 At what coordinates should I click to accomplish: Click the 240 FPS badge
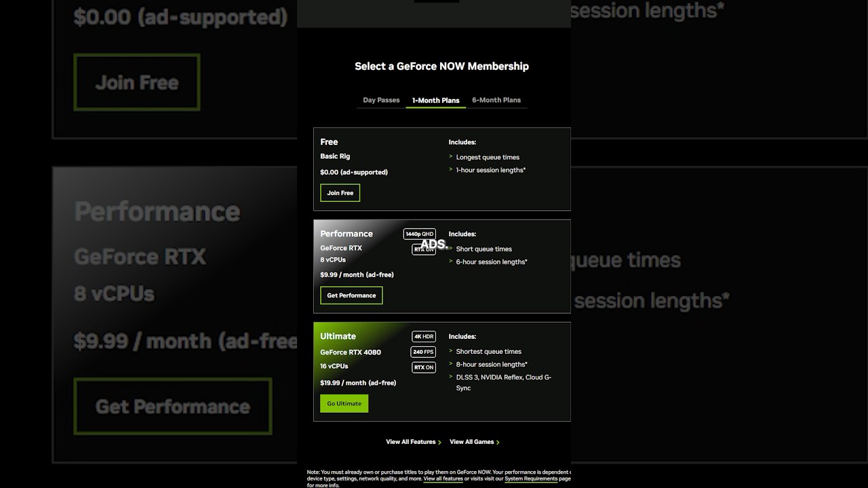423,352
